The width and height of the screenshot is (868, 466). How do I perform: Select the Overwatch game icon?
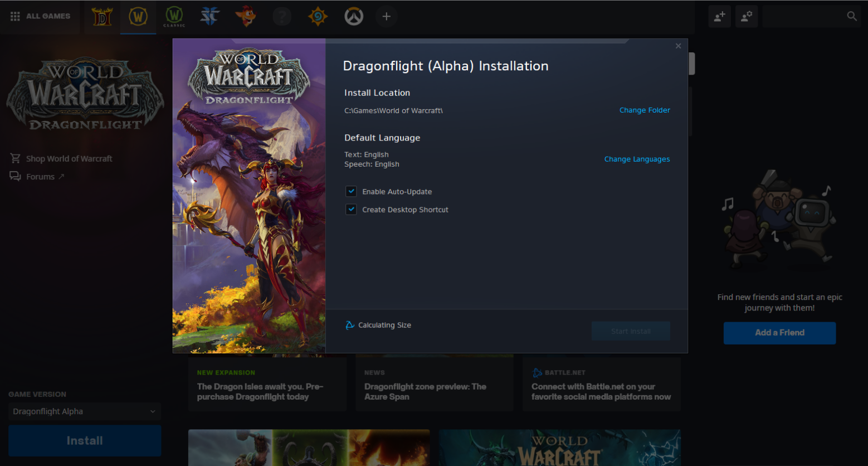354,17
